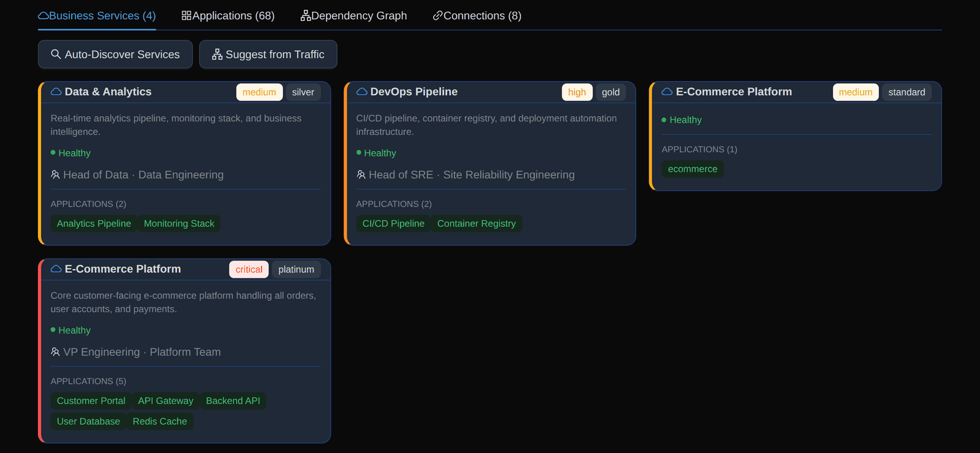Click cloud icon on the platinum-tier E-Commerce Platform card

coord(56,269)
